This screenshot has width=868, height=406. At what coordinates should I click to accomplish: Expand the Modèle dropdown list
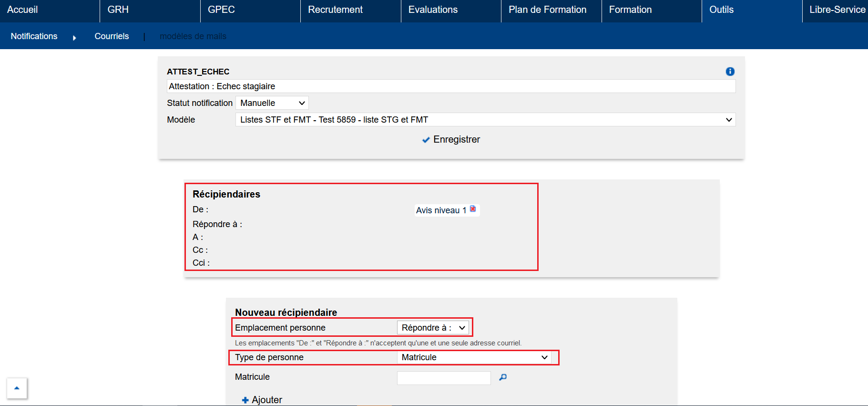coord(485,120)
